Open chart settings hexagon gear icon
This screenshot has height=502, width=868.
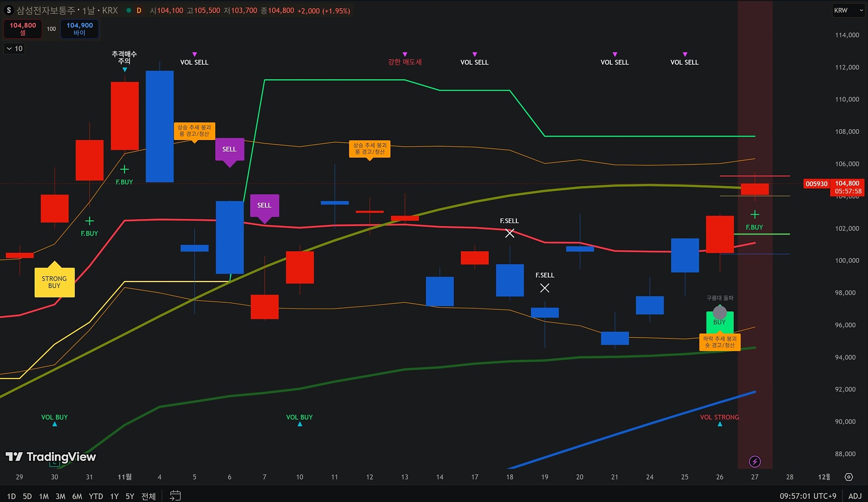(849, 477)
